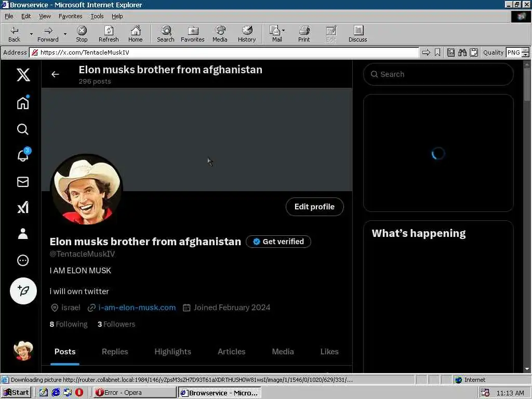Open the X Explore search icon
The image size is (532, 399).
[x=23, y=129]
